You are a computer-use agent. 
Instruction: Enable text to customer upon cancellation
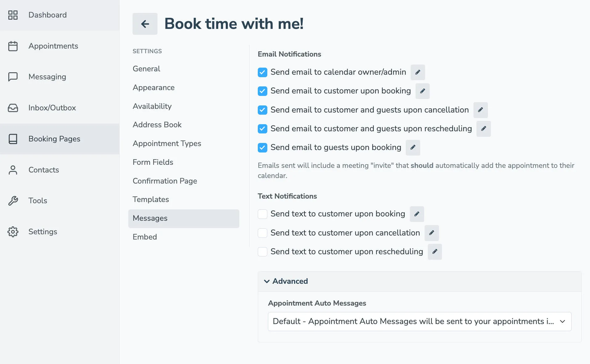pos(262,233)
